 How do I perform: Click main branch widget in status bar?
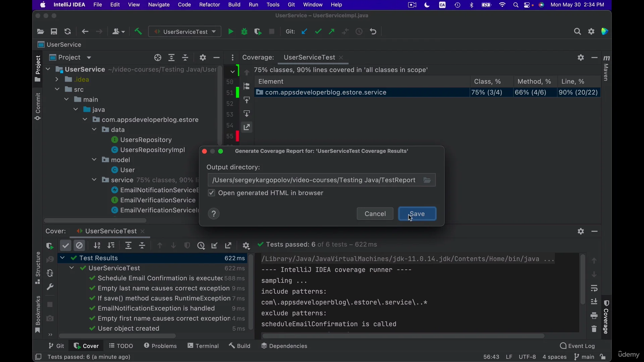pyautogui.click(x=584, y=357)
